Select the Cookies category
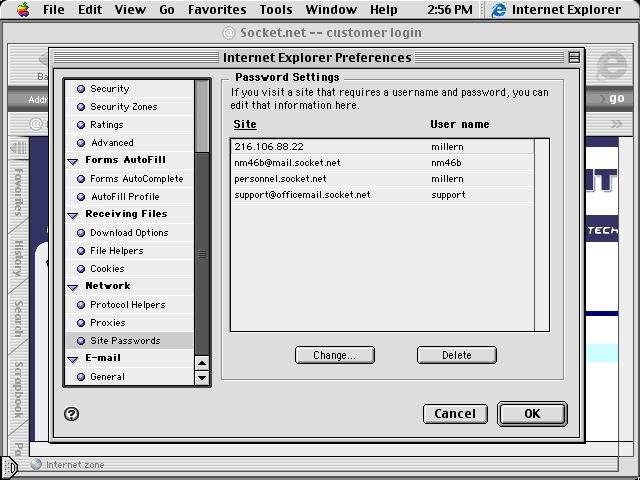 click(129, 269)
